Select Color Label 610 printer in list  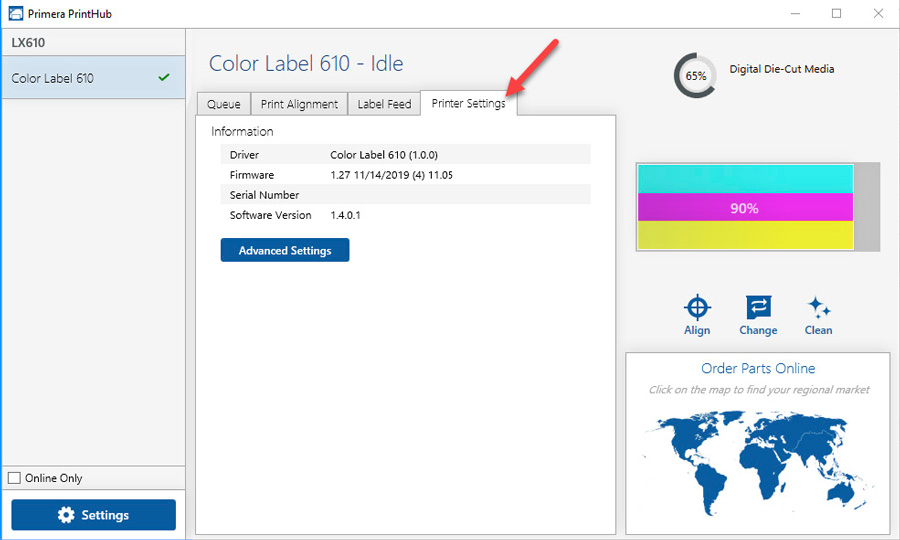(x=94, y=77)
